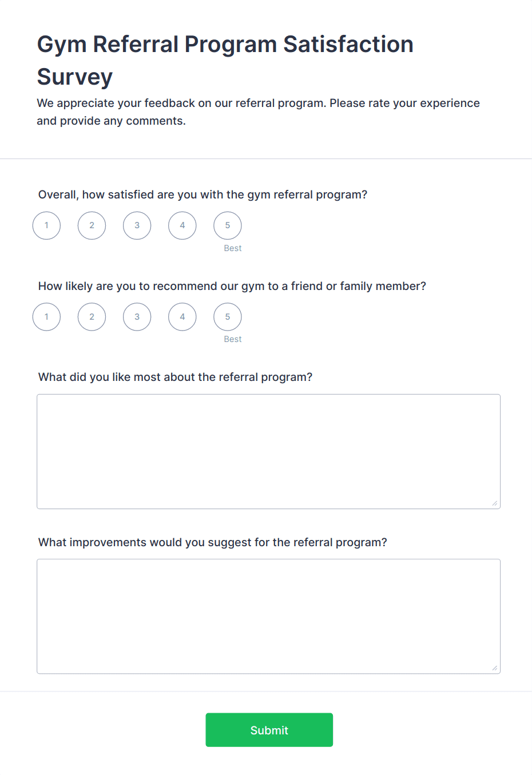
Task: Select rating 3 for recommendation likelihood
Action: (137, 316)
